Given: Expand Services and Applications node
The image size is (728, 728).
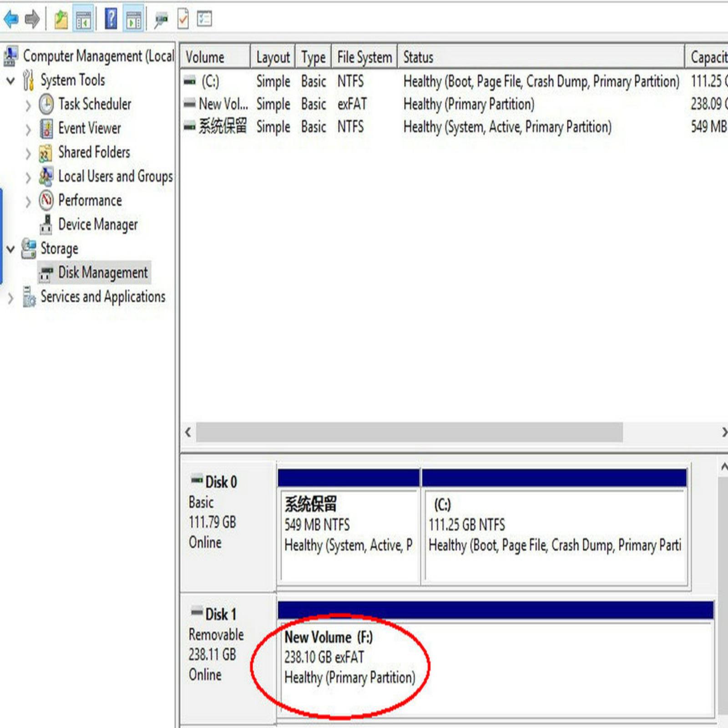Looking at the screenshot, I should [x=10, y=298].
